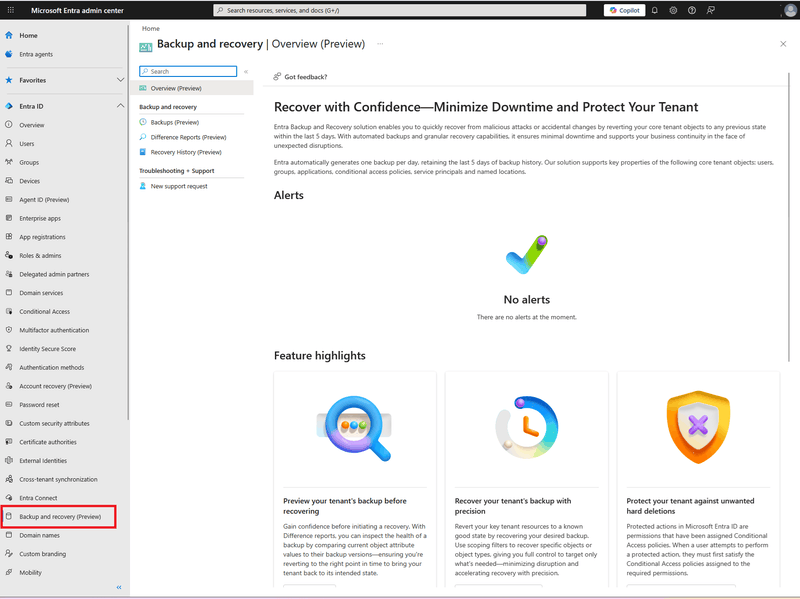
Task: Open the Cross-tenant synchronization icon
Action: click(x=9, y=479)
